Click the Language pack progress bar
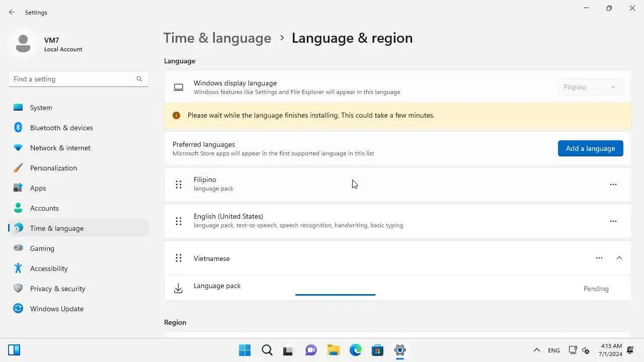This screenshot has width=644, height=362. click(x=335, y=295)
